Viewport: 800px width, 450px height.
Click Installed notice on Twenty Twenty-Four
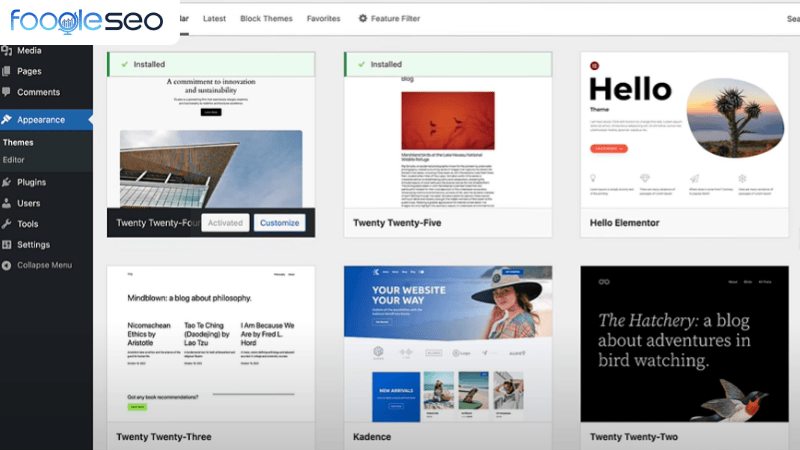211,64
